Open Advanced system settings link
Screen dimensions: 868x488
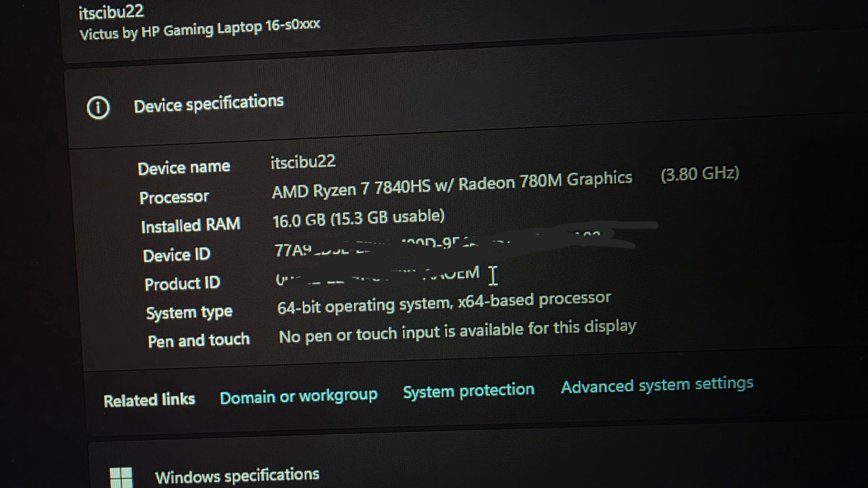tap(657, 385)
